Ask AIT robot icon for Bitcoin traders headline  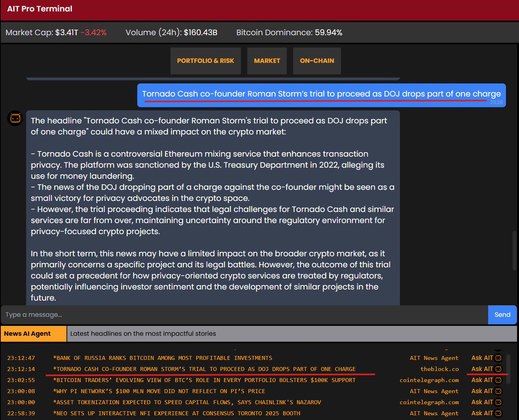coord(498,380)
